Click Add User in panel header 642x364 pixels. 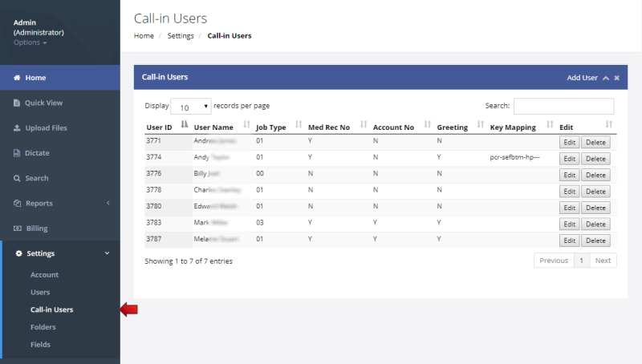point(582,78)
